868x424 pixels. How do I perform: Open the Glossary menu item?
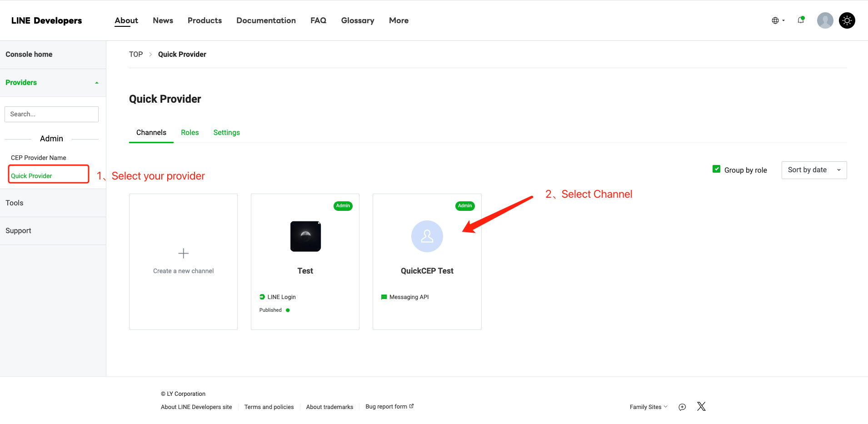(358, 20)
